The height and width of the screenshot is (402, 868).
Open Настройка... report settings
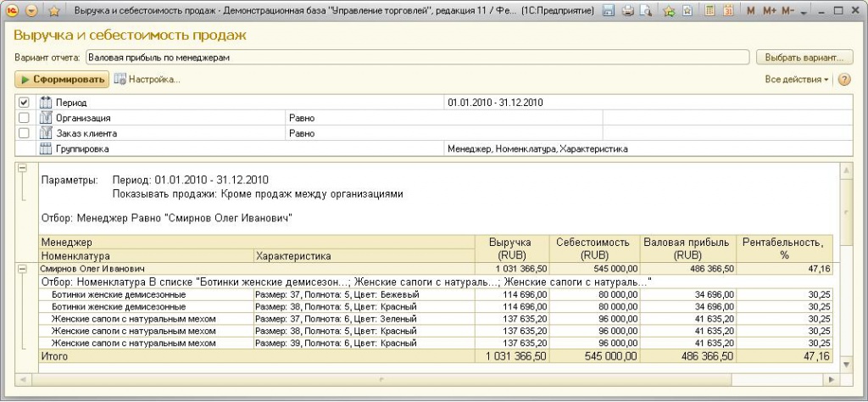147,80
